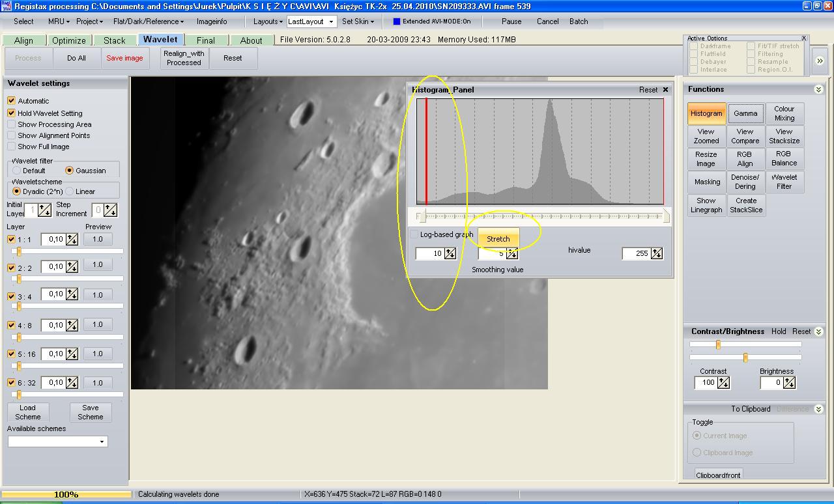Click the histogram range slider handle
834x504 pixels.
point(422,217)
